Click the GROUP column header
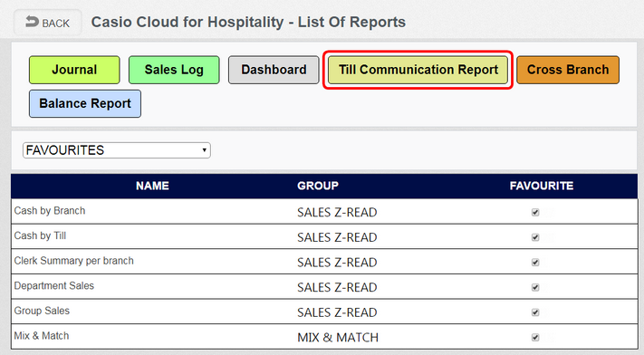Screen dimensions: 644x355 tap(318, 187)
